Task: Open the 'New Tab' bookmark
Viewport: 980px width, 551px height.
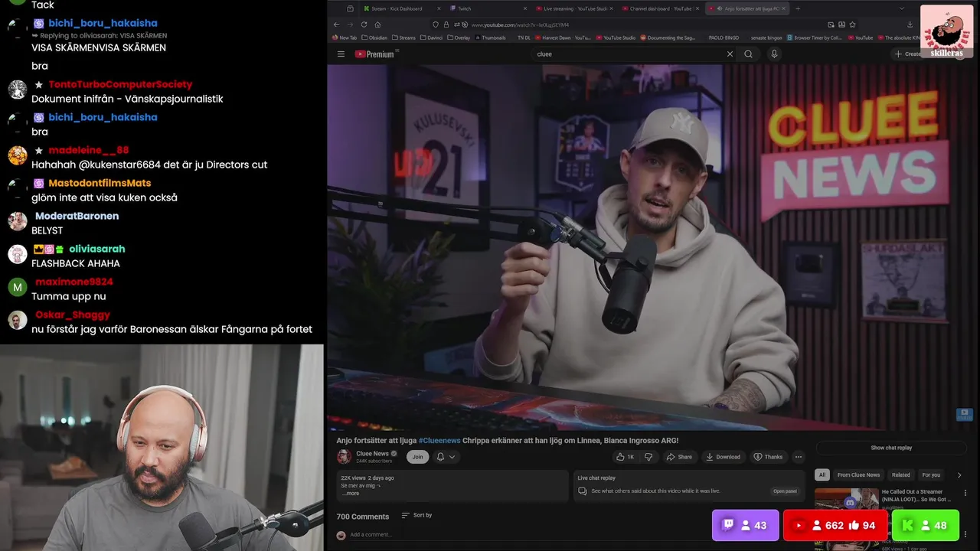Action: click(x=345, y=37)
